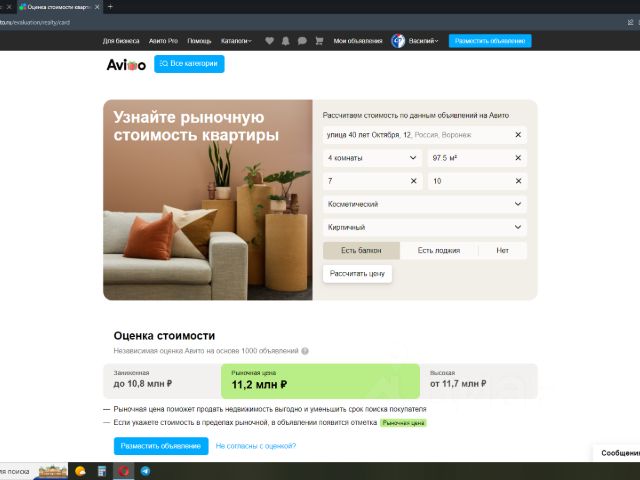640x480 pixels.
Task: Click the Рассчитать цену button
Action: pos(357,274)
